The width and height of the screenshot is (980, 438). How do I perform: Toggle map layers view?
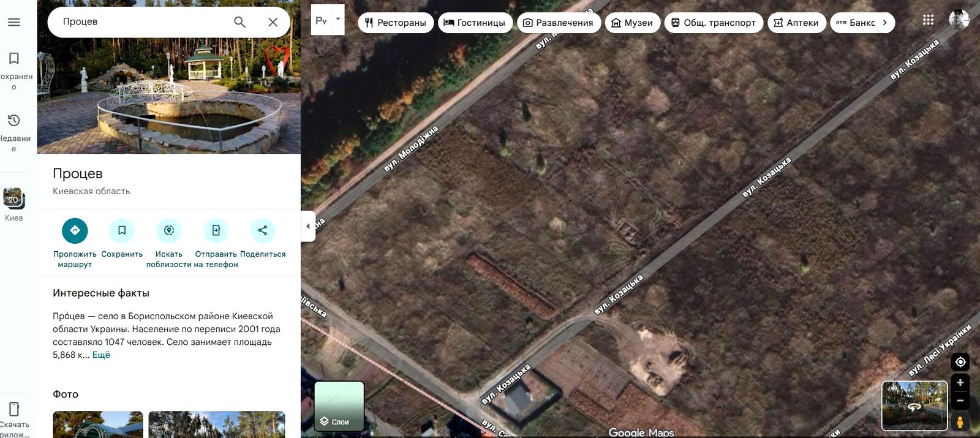pos(339,406)
